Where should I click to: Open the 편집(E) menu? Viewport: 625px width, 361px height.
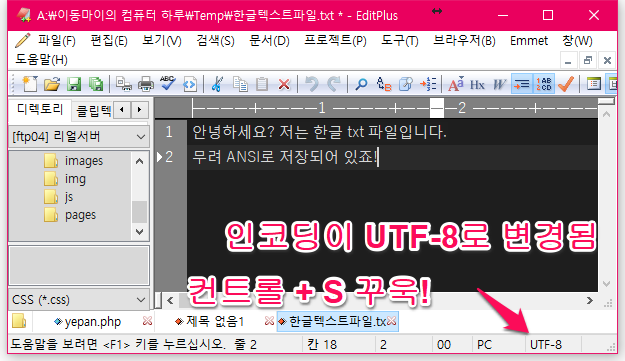pyautogui.click(x=109, y=41)
